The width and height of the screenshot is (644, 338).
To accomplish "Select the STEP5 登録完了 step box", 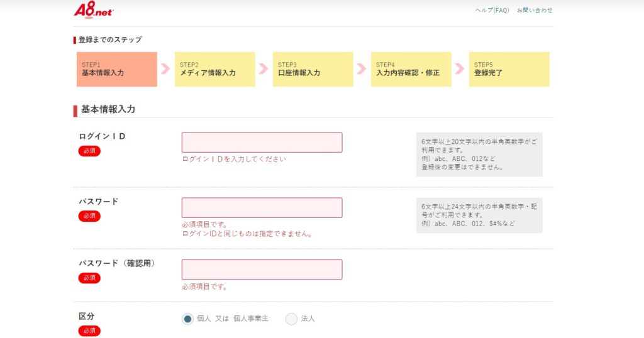I will coord(509,69).
